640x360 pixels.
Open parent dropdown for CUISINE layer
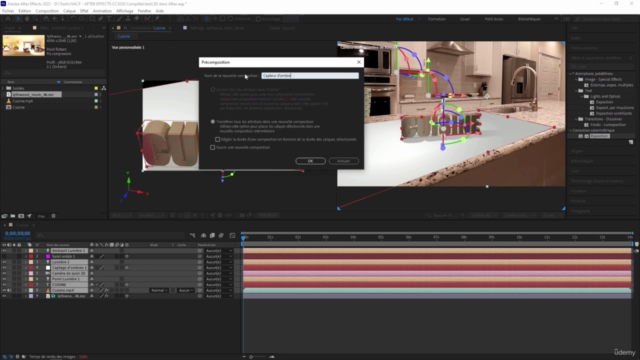click(218, 284)
